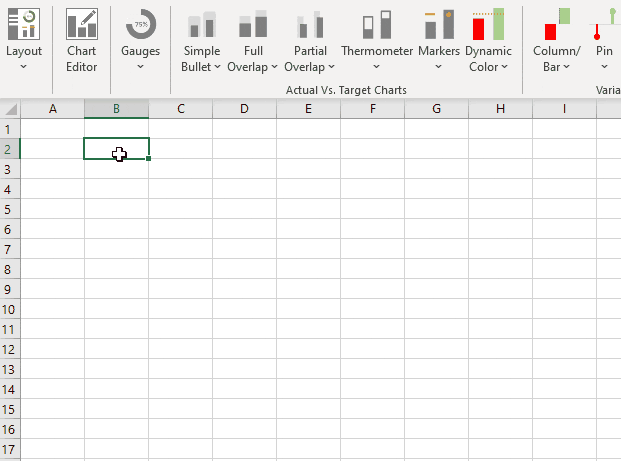Select the Thermometer chart icon

(376, 25)
